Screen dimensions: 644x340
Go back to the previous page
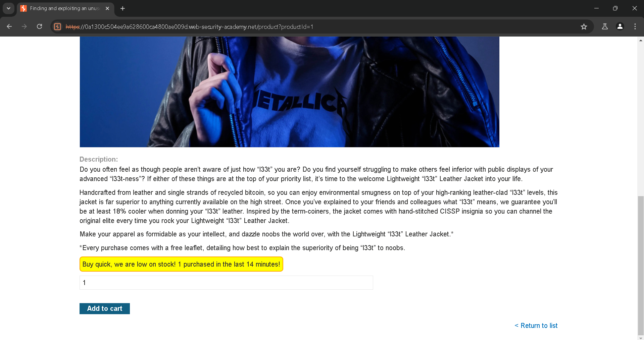coord(9,26)
